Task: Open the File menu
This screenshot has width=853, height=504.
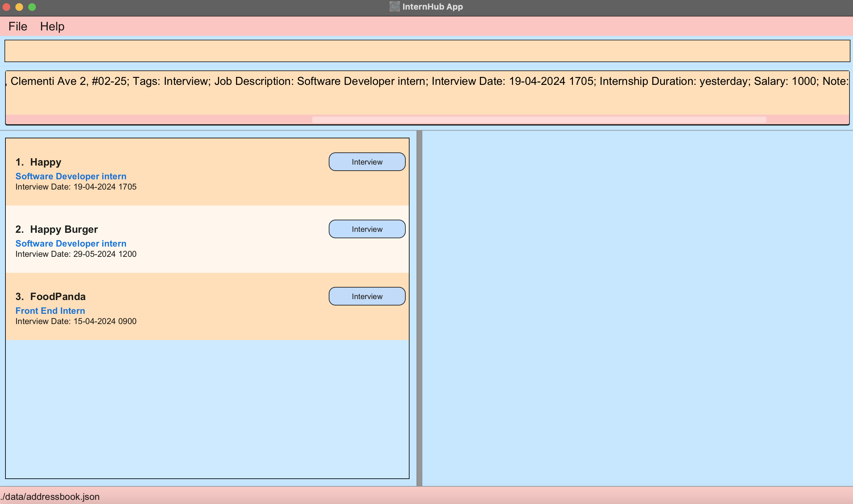Action: (18, 27)
